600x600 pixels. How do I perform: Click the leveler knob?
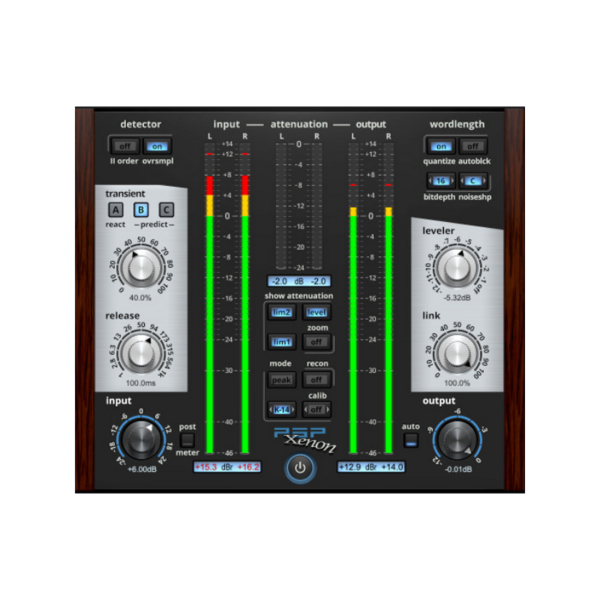(x=457, y=267)
